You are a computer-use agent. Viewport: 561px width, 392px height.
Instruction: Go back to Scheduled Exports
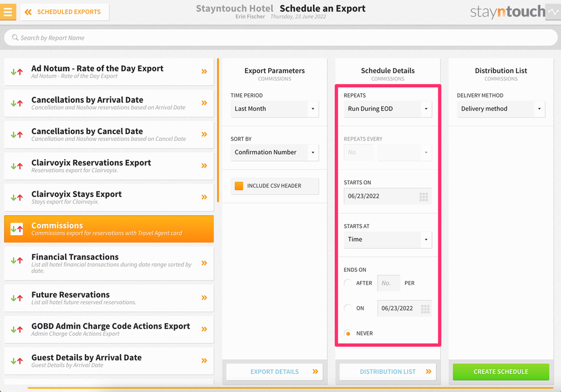(x=65, y=12)
